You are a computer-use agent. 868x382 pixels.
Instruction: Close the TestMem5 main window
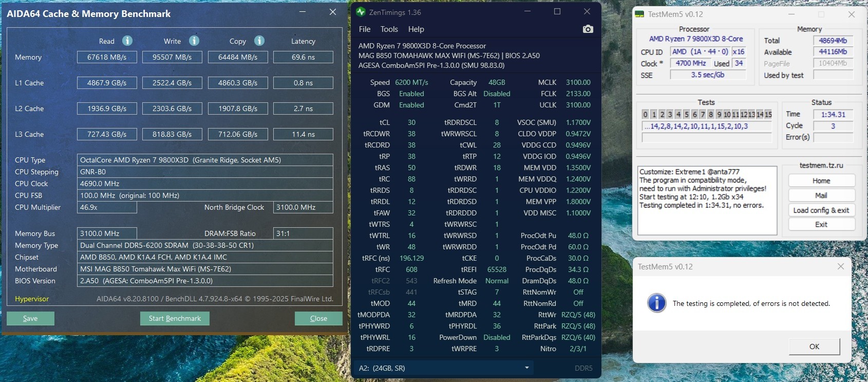click(852, 14)
